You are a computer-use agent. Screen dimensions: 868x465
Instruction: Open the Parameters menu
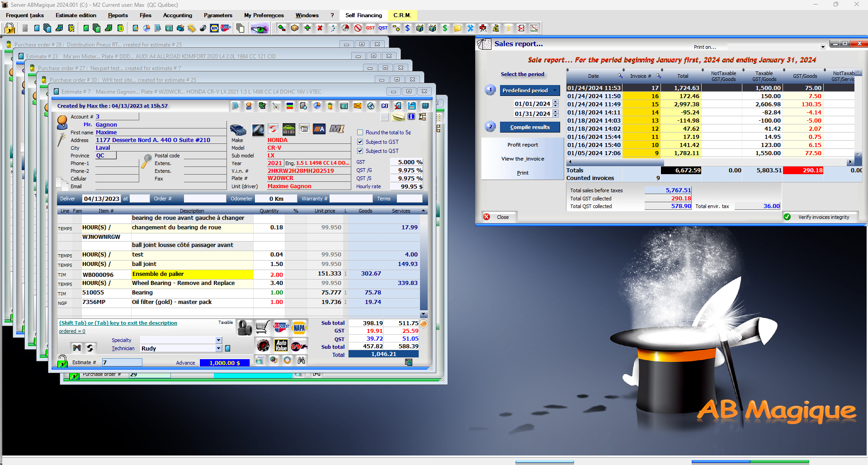tap(218, 15)
